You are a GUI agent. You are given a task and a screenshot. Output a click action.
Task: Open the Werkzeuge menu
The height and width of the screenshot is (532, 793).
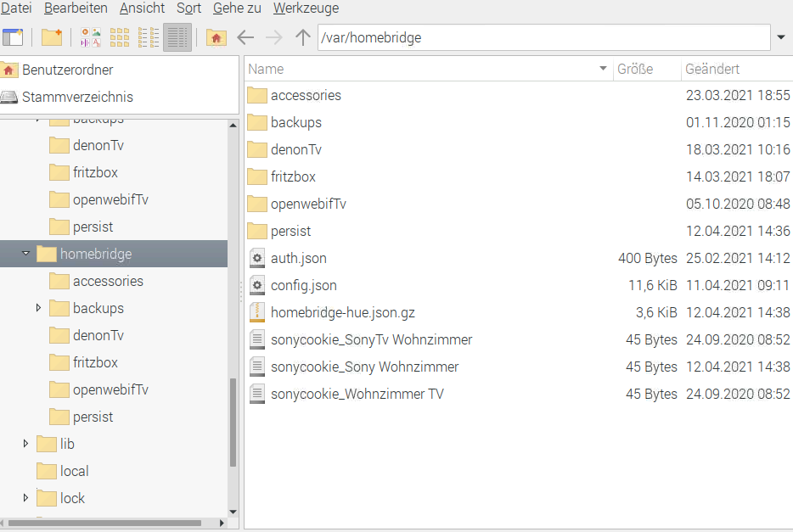(306, 8)
